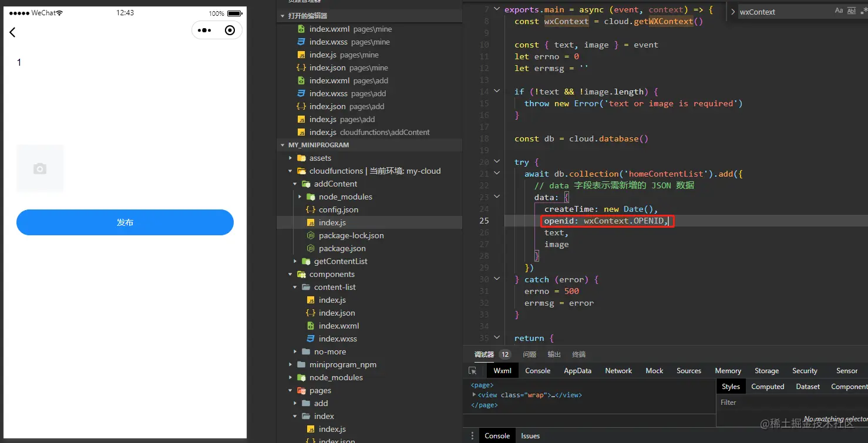The width and height of the screenshot is (868, 443).
Task: Tap the blue 发布 publish button
Action: point(125,222)
